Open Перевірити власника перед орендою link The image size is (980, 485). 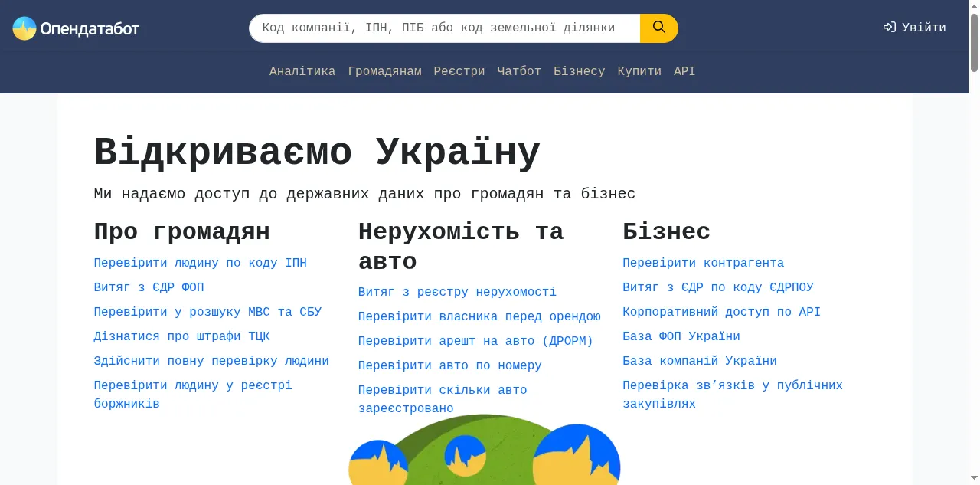(x=479, y=316)
